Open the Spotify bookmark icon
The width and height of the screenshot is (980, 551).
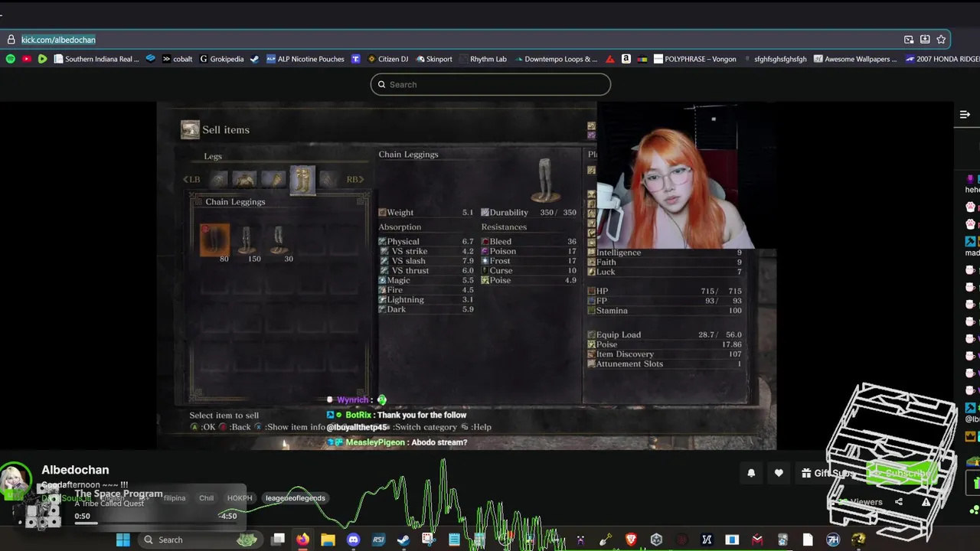tap(10, 59)
